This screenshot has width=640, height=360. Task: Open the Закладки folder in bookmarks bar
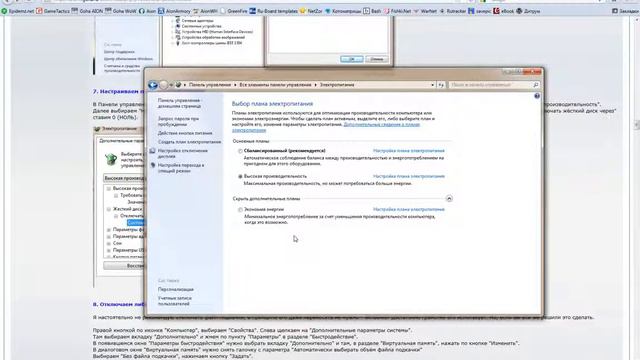[624, 11]
